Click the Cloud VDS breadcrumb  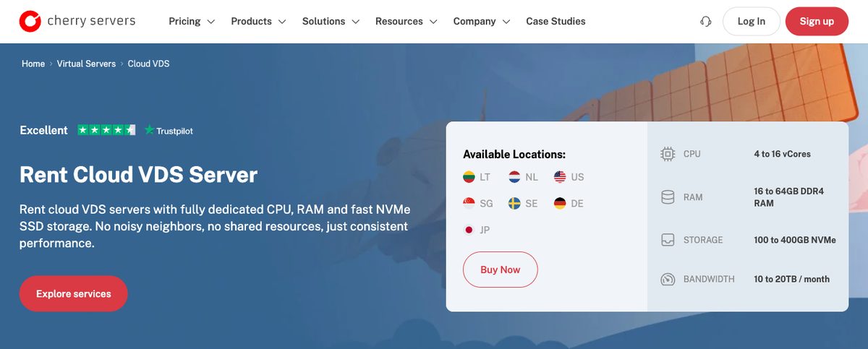point(149,64)
